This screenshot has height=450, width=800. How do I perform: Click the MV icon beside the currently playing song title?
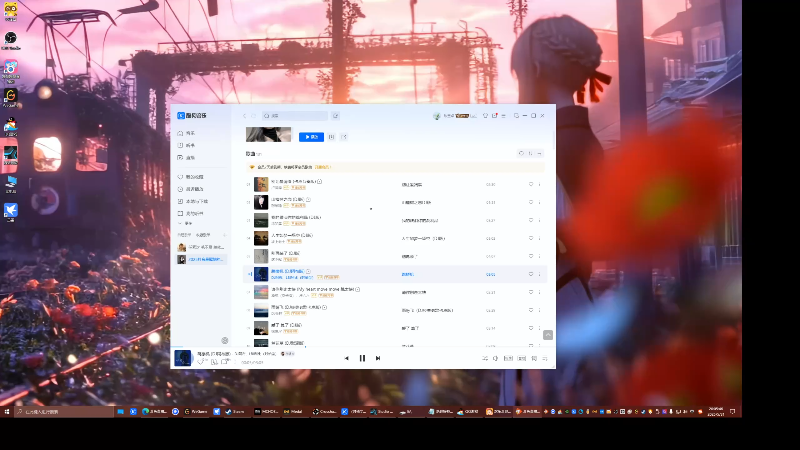[x=308, y=271]
